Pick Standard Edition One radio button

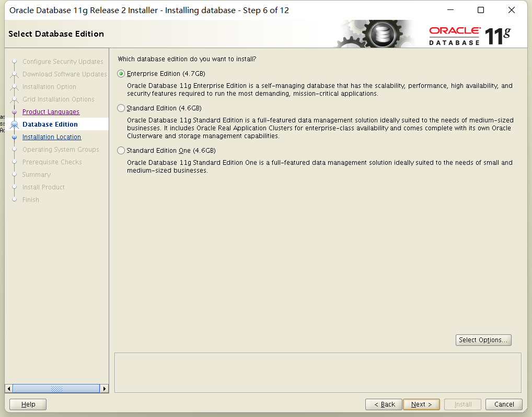point(121,151)
